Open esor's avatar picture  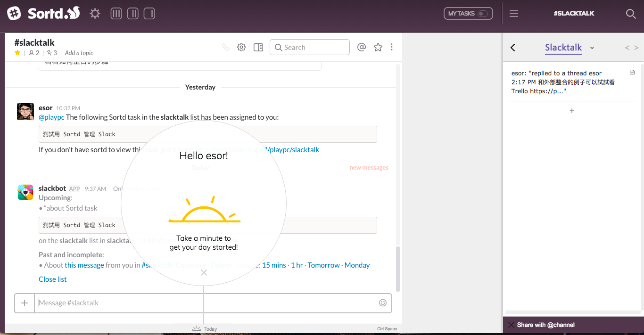25,112
